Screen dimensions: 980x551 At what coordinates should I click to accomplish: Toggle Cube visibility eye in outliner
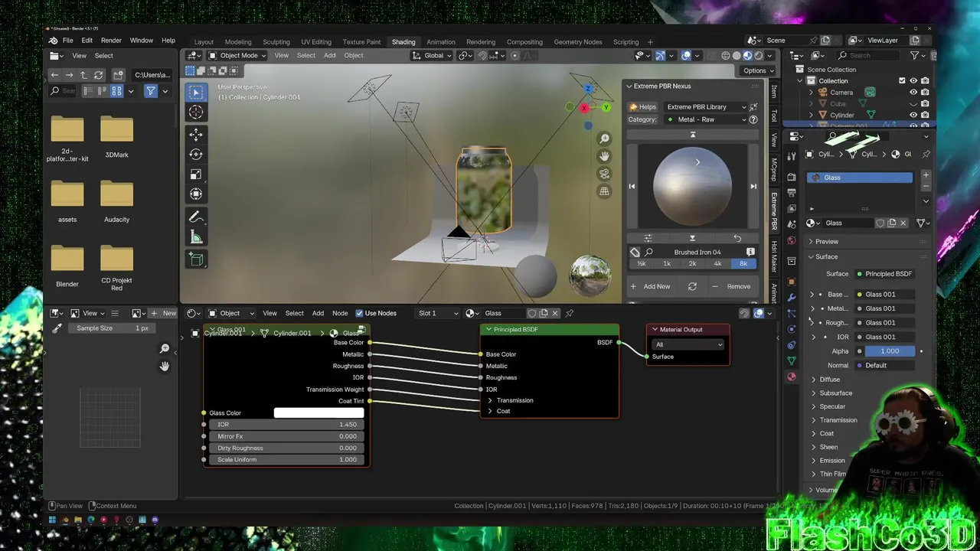[913, 103]
